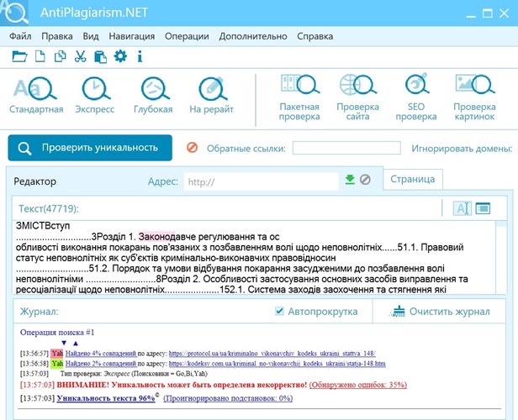
Task: Open the Вид menu
Action: [x=91, y=36]
